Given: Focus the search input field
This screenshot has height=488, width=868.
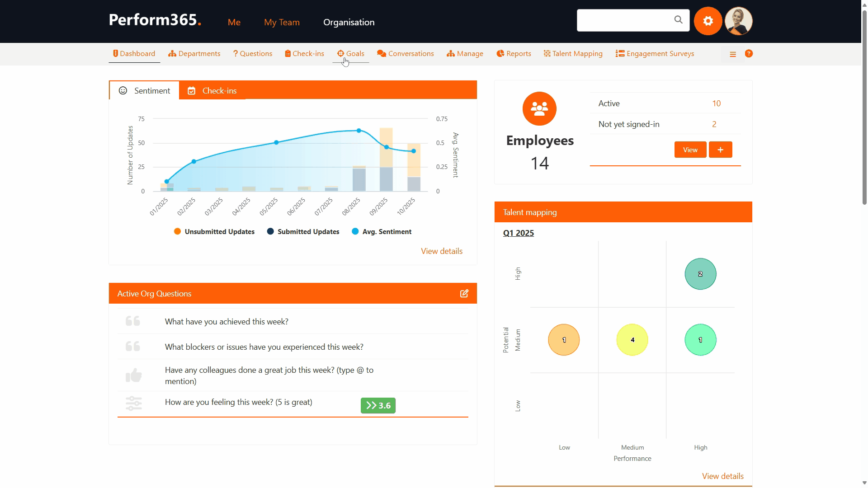Looking at the screenshot, I should [x=624, y=20].
